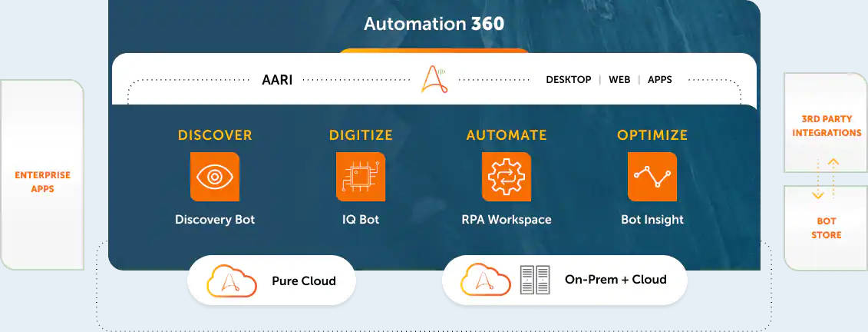Select the DESKTOP option
The width and height of the screenshot is (868, 332).
click(569, 80)
